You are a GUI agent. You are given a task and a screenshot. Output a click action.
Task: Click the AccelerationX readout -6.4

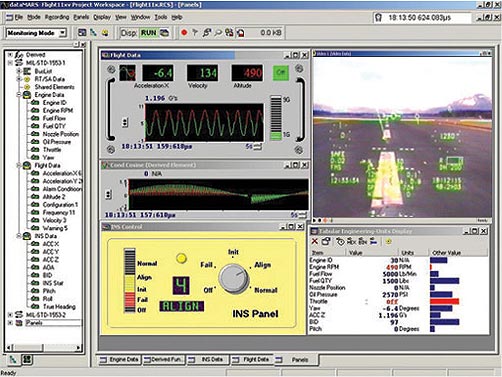(x=158, y=73)
